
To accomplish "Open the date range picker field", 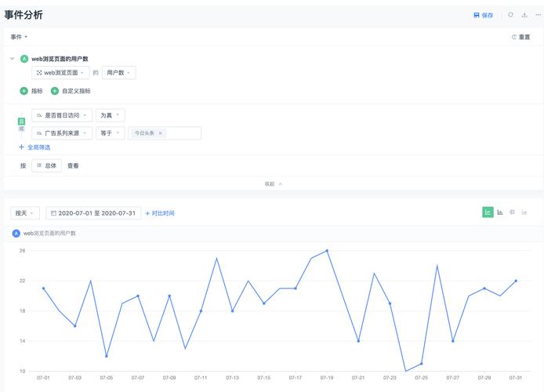I will 93,213.
